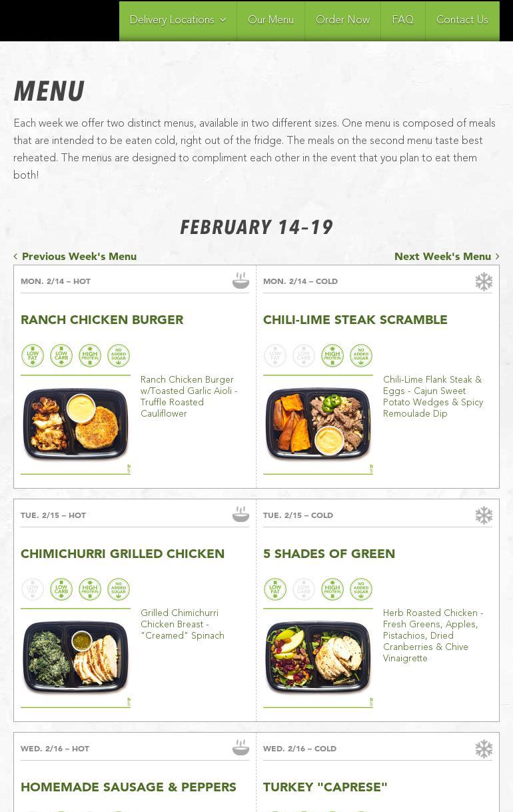Click the hot bowl icon for Mon. 2/14 Hot
Image resolution: width=513 pixels, height=812 pixels.
point(241,281)
